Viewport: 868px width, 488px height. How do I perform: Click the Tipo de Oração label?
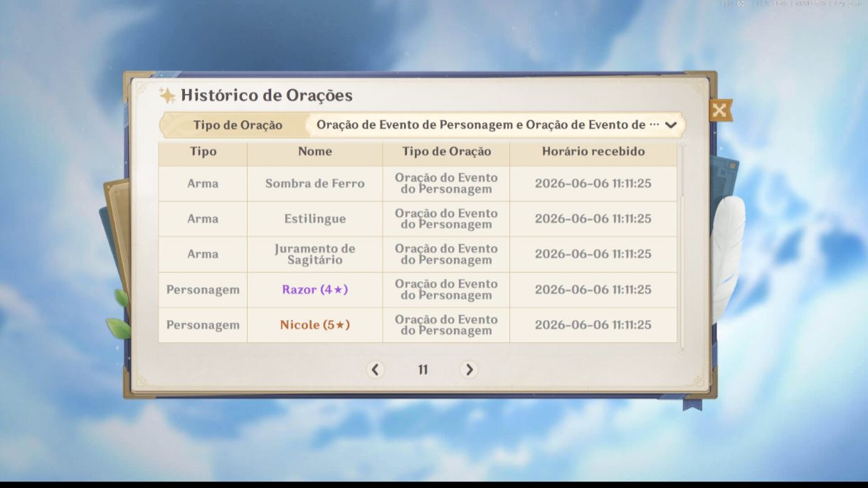tap(238, 125)
